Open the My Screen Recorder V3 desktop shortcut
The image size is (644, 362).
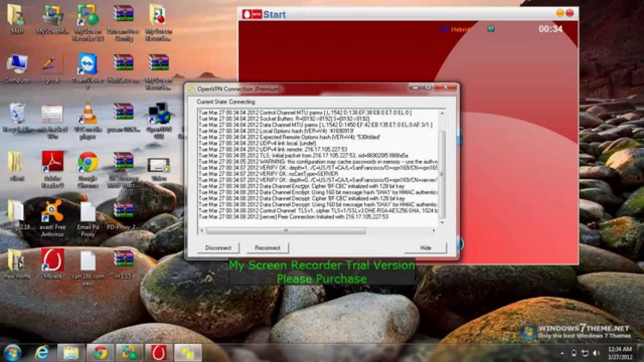pos(88,23)
